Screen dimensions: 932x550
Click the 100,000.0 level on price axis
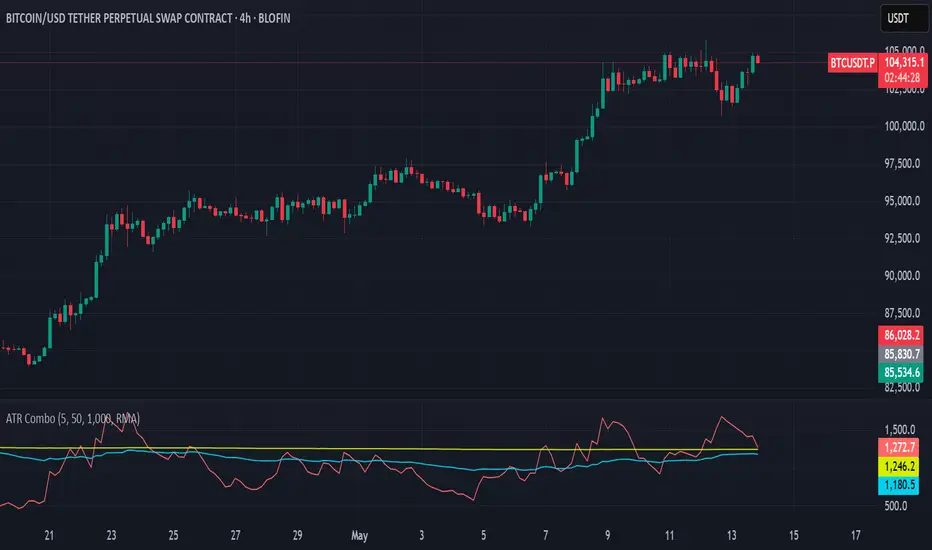tap(905, 126)
